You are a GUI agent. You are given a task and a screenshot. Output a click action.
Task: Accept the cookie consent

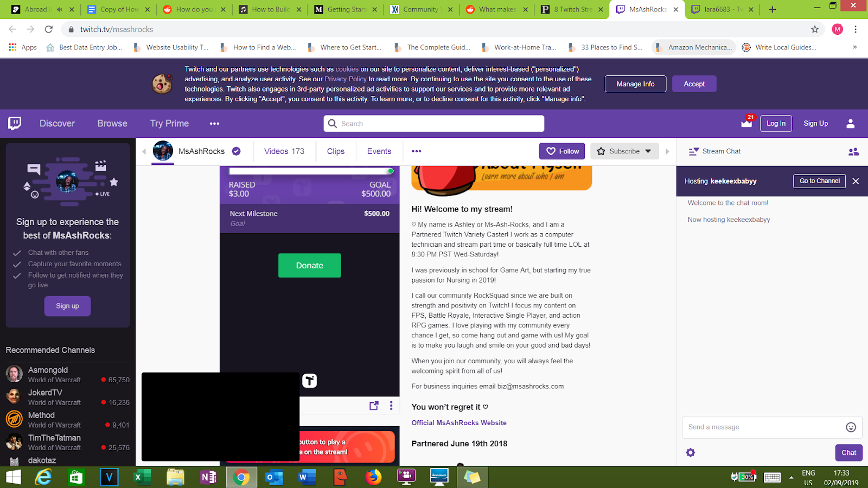click(694, 84)
